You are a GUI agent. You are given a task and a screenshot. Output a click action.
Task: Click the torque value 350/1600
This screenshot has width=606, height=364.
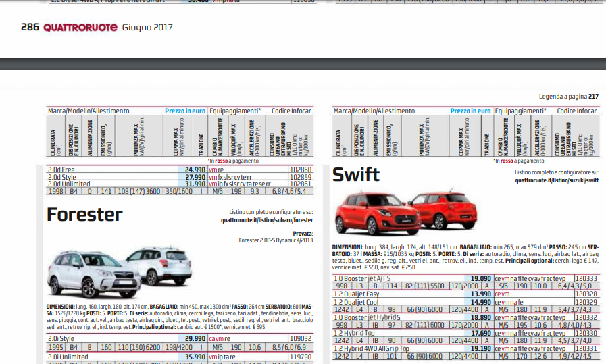click(179, 191)
